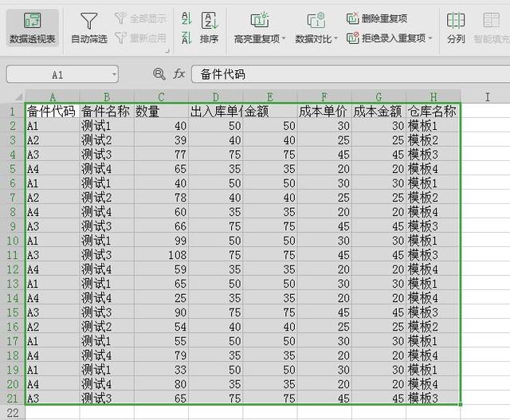This screenshot has height=420, width=510.
Task: Click the quantity 66 cell
Action: 161,226
